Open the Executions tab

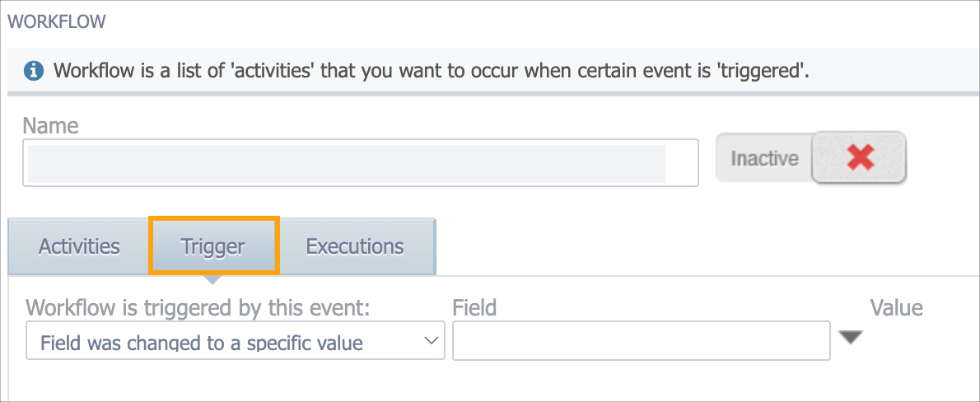pyautogui.click(x=355, y=245)
